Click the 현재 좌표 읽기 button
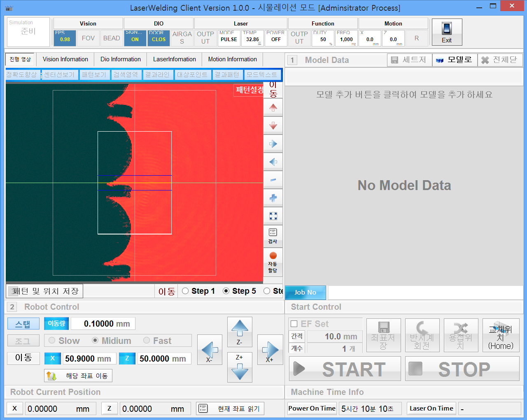 (x=230, y=408)
